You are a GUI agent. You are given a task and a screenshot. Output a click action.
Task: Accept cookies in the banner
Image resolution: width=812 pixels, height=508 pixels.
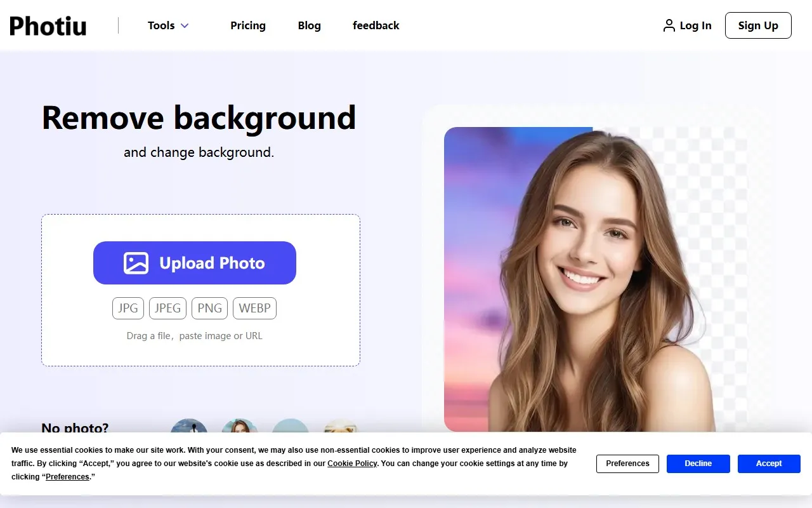pos(768,464)
